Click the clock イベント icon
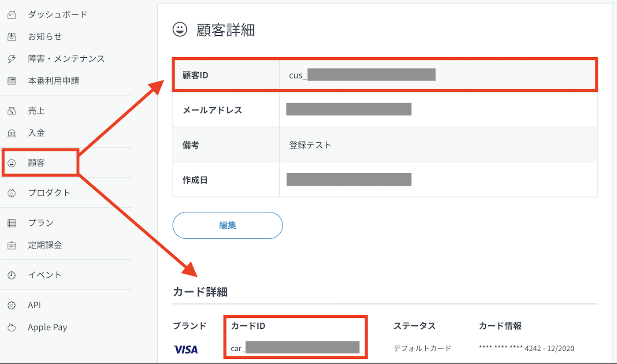The height and width of the screenshot is (364, 617). (12, 275)
